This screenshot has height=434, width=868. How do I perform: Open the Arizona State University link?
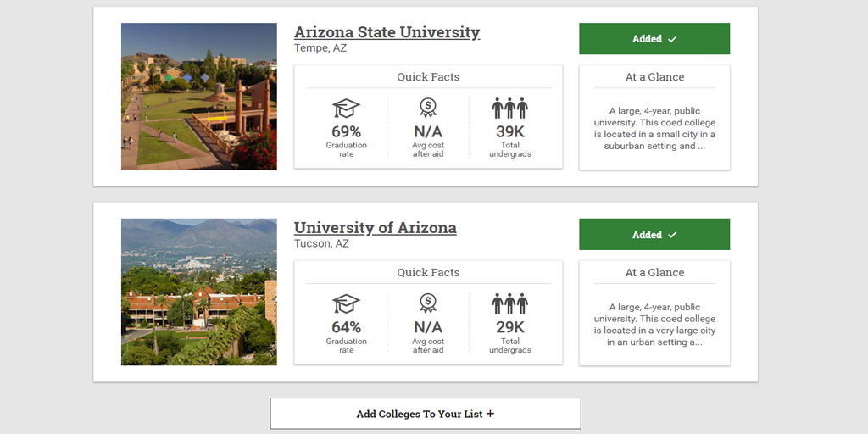387,32
